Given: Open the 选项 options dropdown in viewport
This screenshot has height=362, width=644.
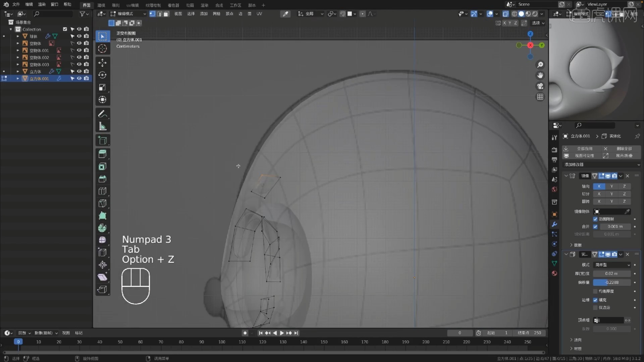Looking at the screenshot, I should tap(538, 23).
